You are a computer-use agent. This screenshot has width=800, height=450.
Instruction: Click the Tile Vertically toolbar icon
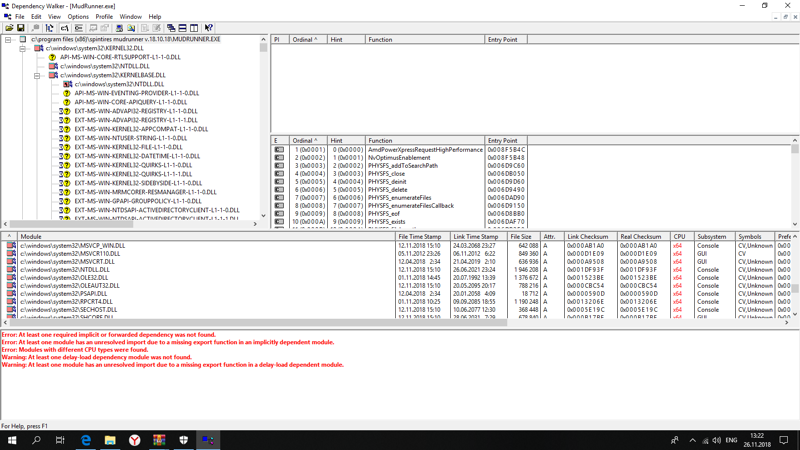click(x=194, y=28)
